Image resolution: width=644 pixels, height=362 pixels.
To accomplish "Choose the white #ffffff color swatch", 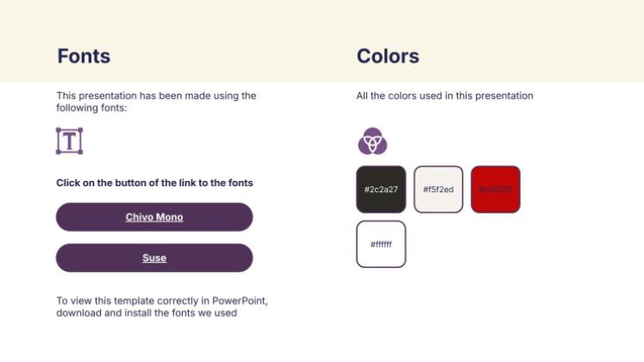I will click(x=380, y=244).
